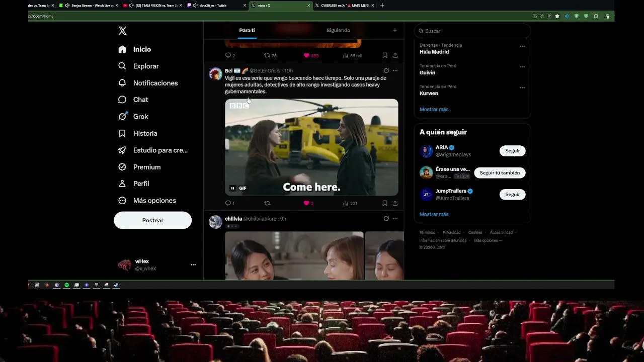This screenshot has height=362, width=644.
Task: Open more options on chillvia's post
Action: tap(395, 219)
